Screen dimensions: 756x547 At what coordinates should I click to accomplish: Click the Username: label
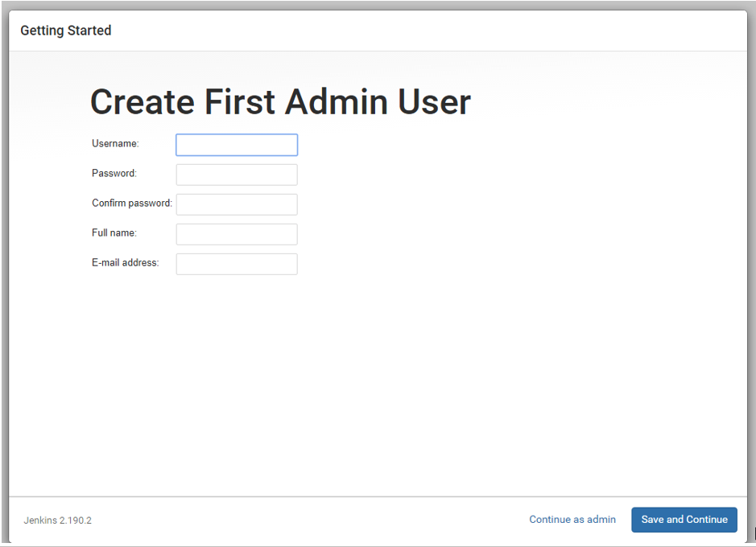pos(115,143)
